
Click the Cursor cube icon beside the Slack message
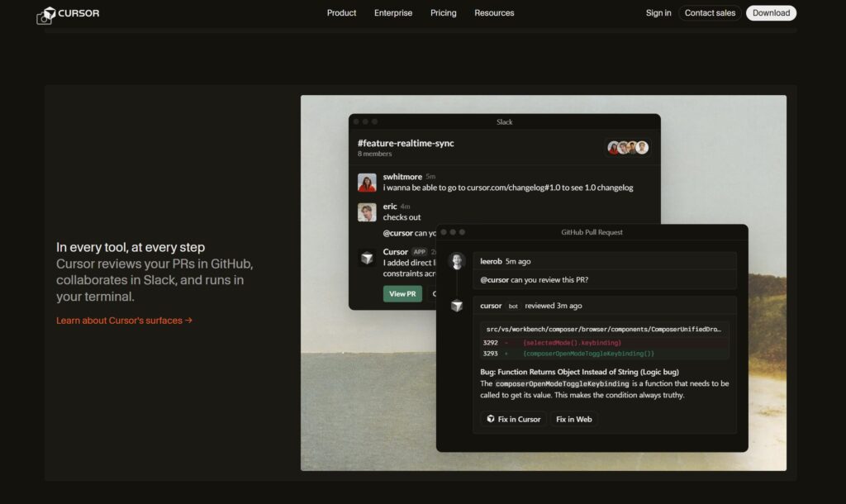click(x=367, y=258)
